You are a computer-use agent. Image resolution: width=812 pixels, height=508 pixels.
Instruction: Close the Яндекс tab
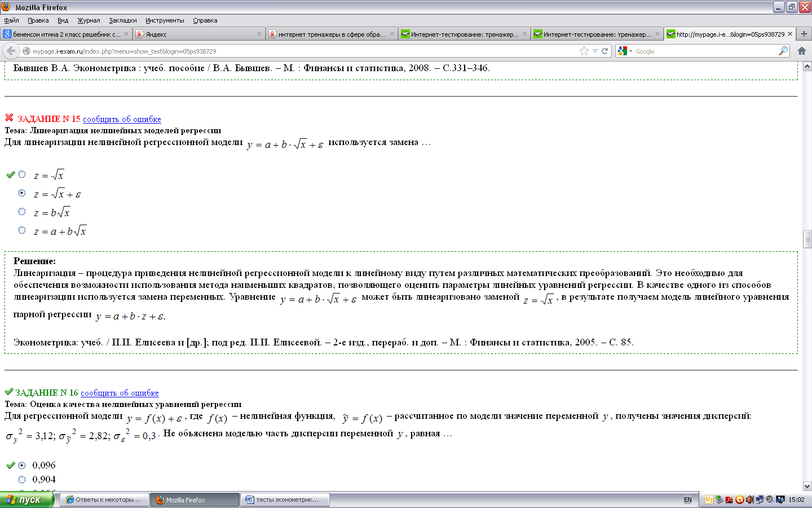point(259,34)
